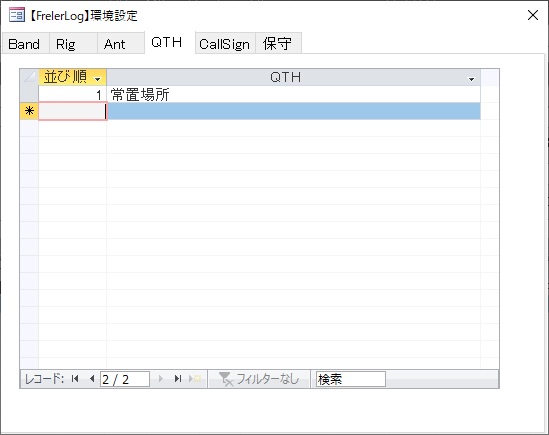Click the フィルターなし filter icon
The width and height of the screenshot is (549, 435).
[x=226, y=379]
